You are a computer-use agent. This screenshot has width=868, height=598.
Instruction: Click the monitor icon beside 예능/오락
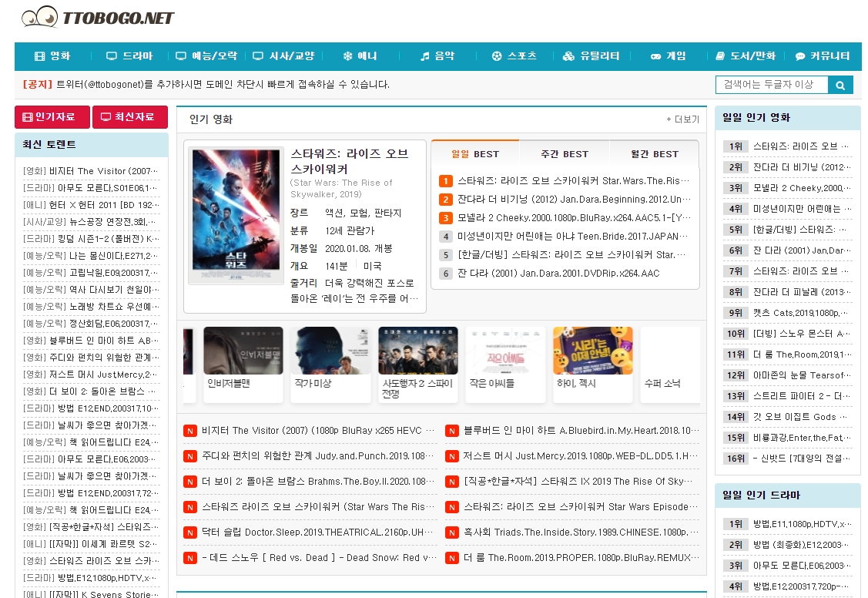[181, 56]
